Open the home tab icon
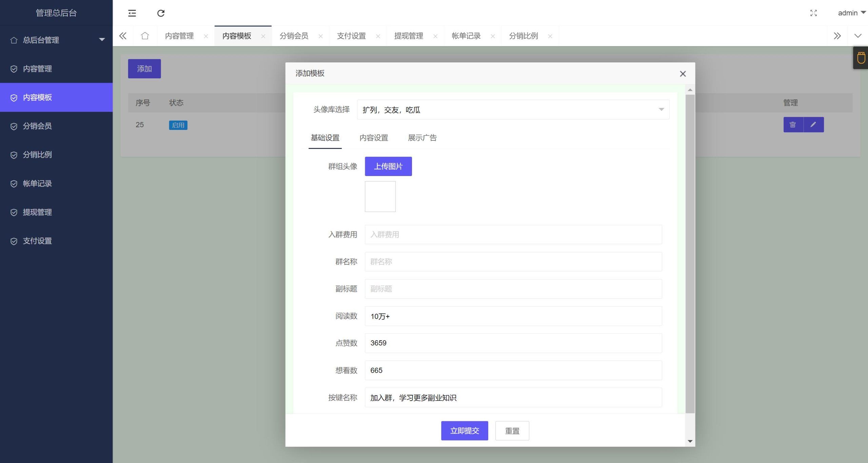Screen dimensions: 868x463 point(145,36)
